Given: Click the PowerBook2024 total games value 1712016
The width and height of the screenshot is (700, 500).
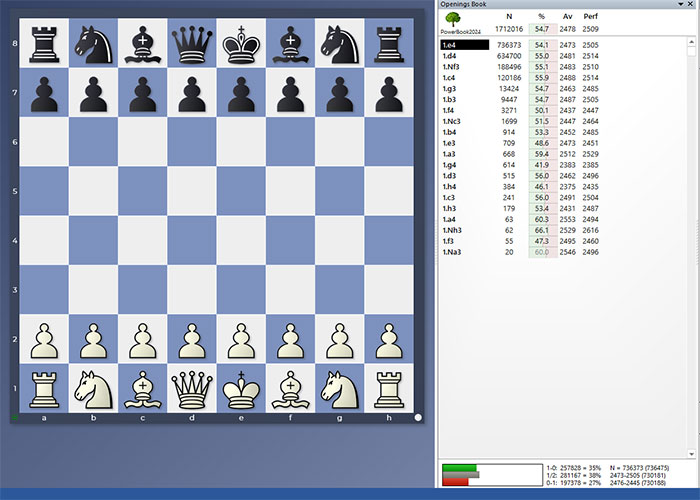Looking at the screenshot, I should coord(509,29).
